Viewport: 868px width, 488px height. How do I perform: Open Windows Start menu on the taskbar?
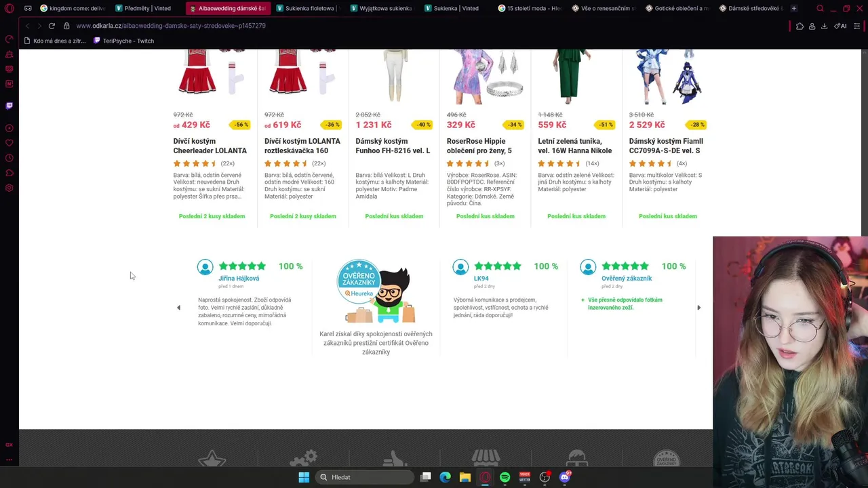[304, 477]
